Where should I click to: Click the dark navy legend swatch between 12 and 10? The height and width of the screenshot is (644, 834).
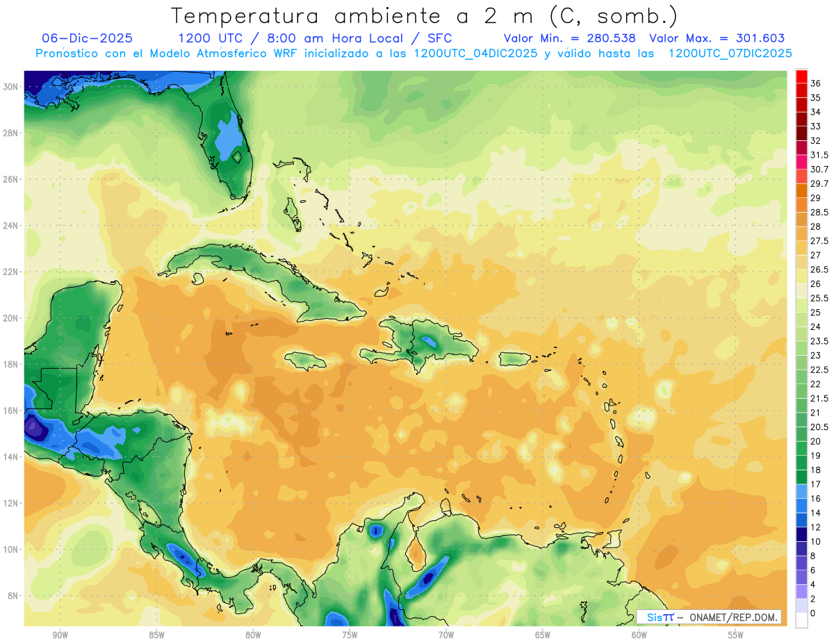(801, 534)
